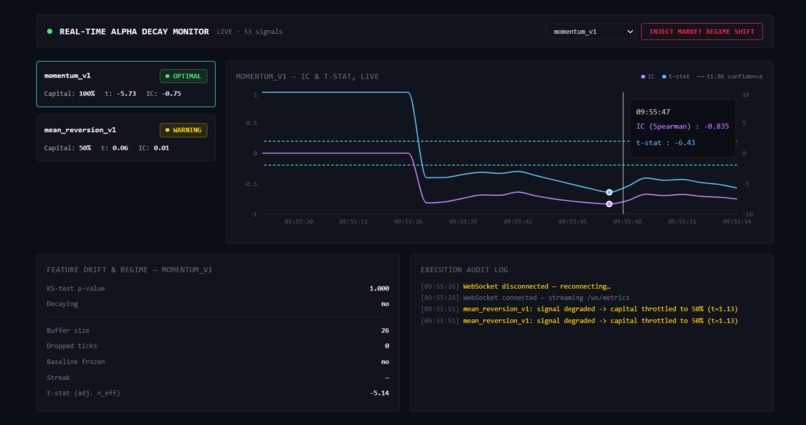Toggle the t-stat legend entry
Viewport: 806px width, 425px height.
[x=676, y=77]
